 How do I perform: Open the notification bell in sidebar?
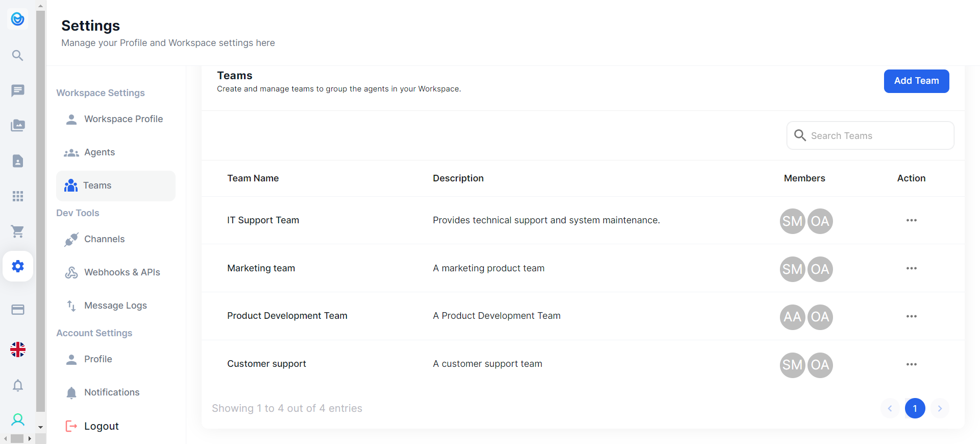click(x=18, y=385)
